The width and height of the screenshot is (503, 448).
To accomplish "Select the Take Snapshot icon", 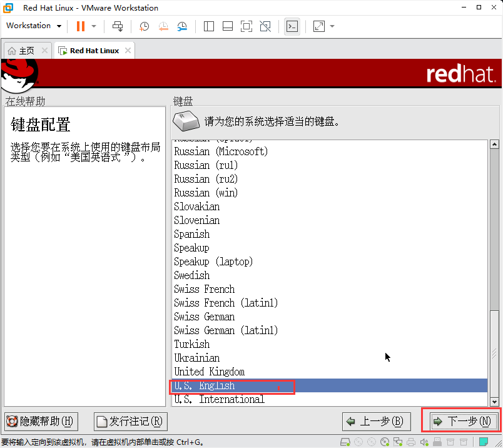I will (x=143, y=26).
